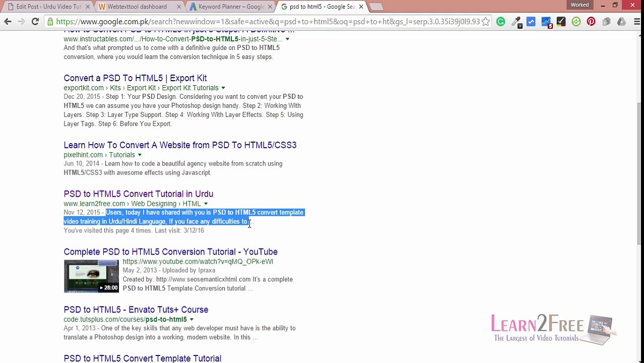Open the Chrome hamburger menu
The image size is (644, 363).
tap(636, 22)
